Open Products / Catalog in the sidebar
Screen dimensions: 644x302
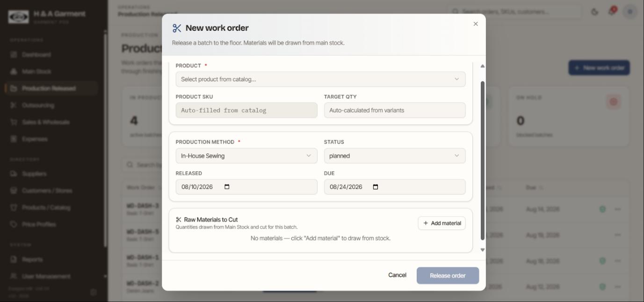click(51, 208)
